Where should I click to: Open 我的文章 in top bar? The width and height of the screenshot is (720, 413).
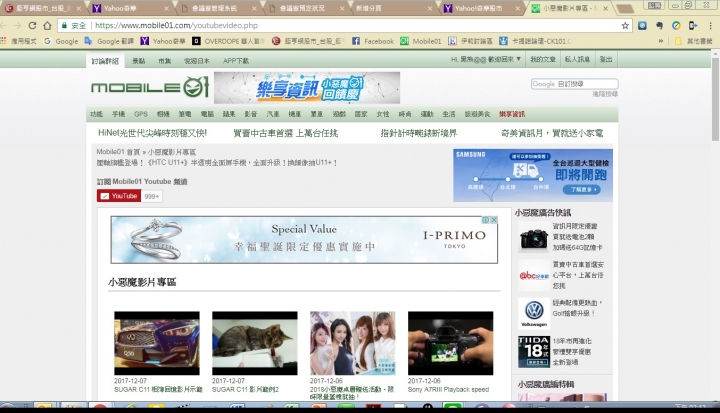[543, 59]
